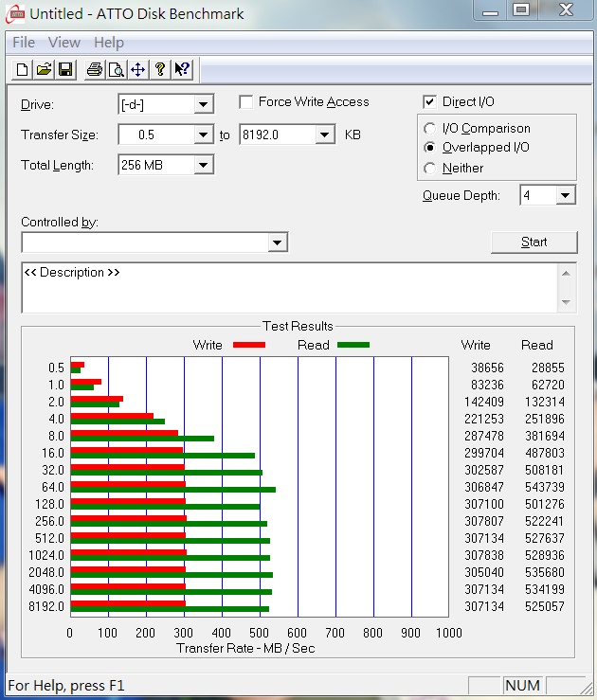The image size is (597, 700).
Task: Open Print Preview from the toolbar
Action: coord(117,70)
